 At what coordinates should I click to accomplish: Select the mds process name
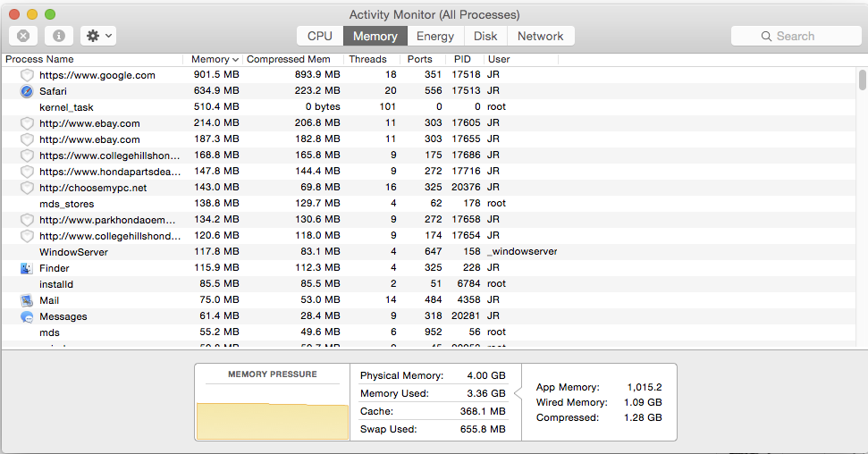coord(49,332)
